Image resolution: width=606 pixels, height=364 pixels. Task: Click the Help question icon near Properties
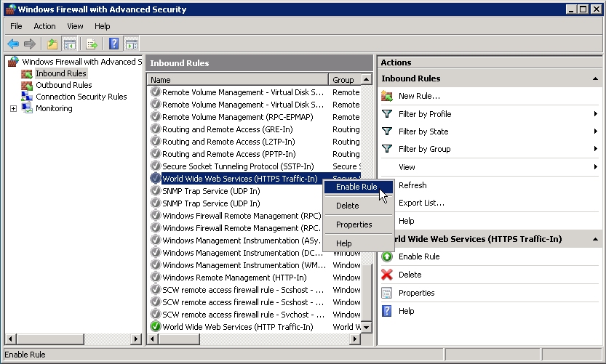(x=387, y=311)
